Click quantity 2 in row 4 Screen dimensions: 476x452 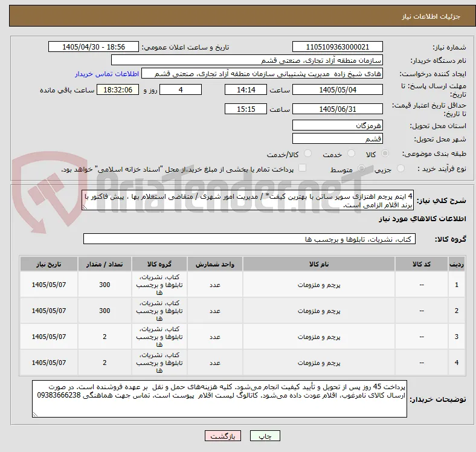click(x=105, y=363)
